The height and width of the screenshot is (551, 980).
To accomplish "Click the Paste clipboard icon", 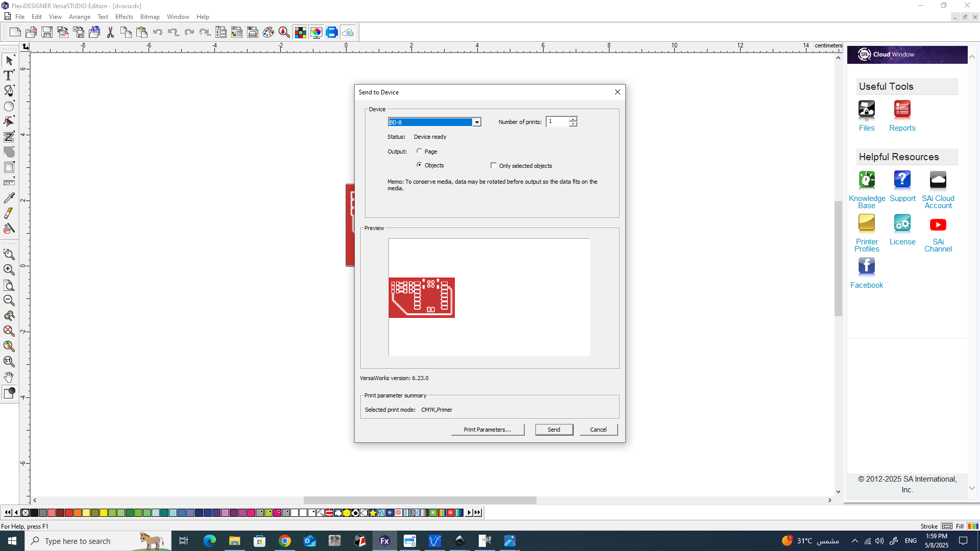I will 142,33.
